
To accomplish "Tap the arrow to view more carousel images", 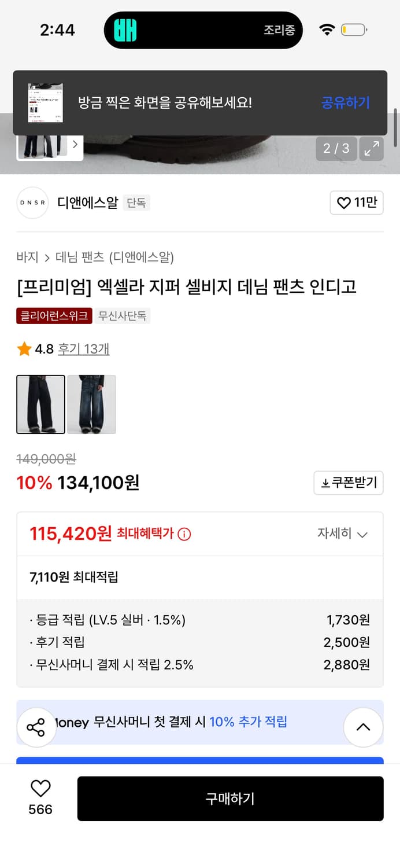I will pos(75,145).
